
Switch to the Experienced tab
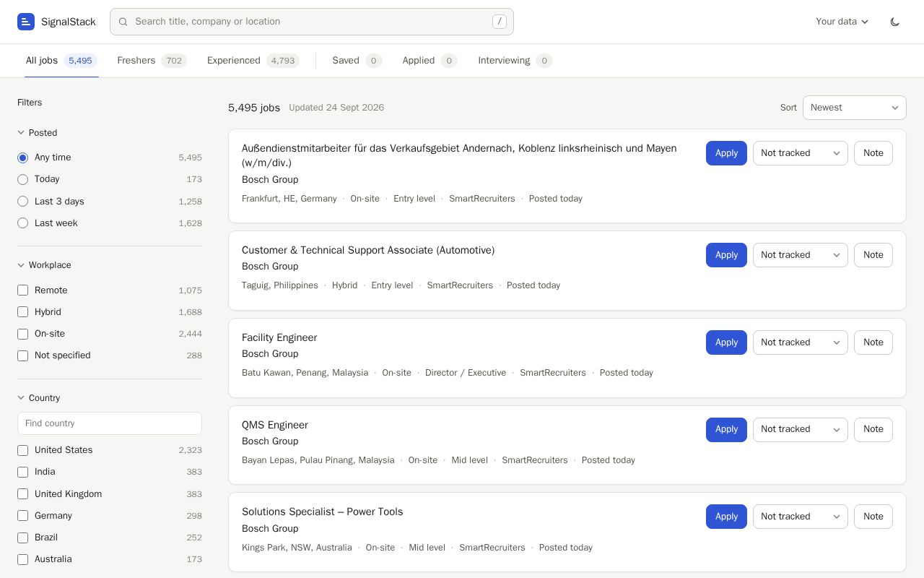[253, 61]
